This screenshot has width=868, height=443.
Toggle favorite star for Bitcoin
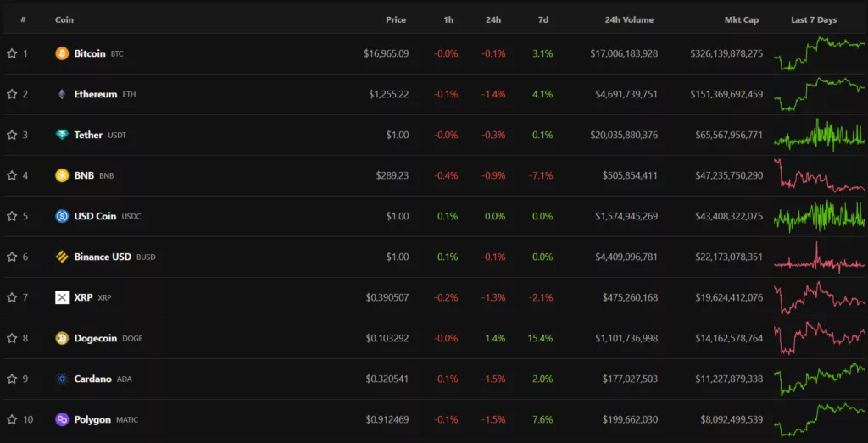pos(12,53)
